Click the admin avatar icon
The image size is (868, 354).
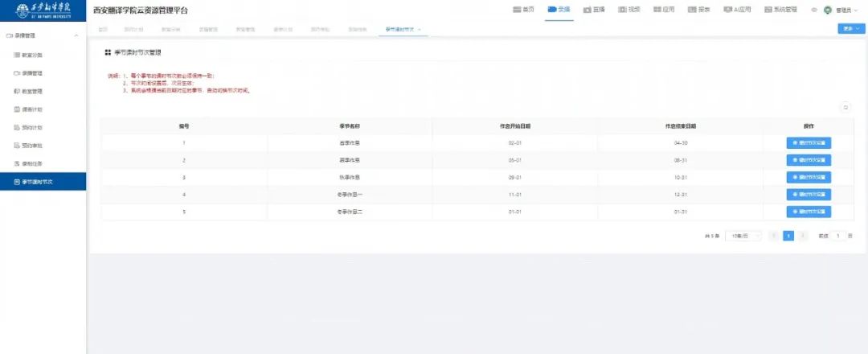click(828, 10)
